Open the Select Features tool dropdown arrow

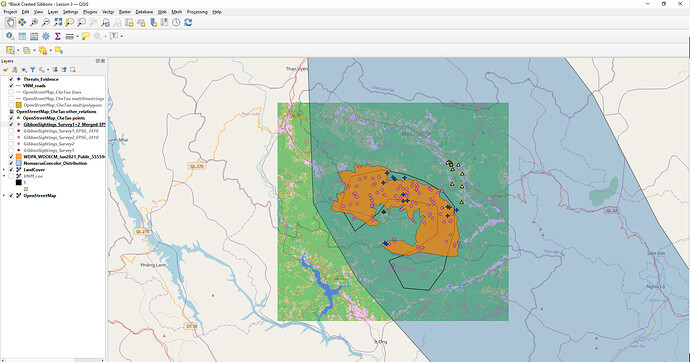tap(18, 51)
